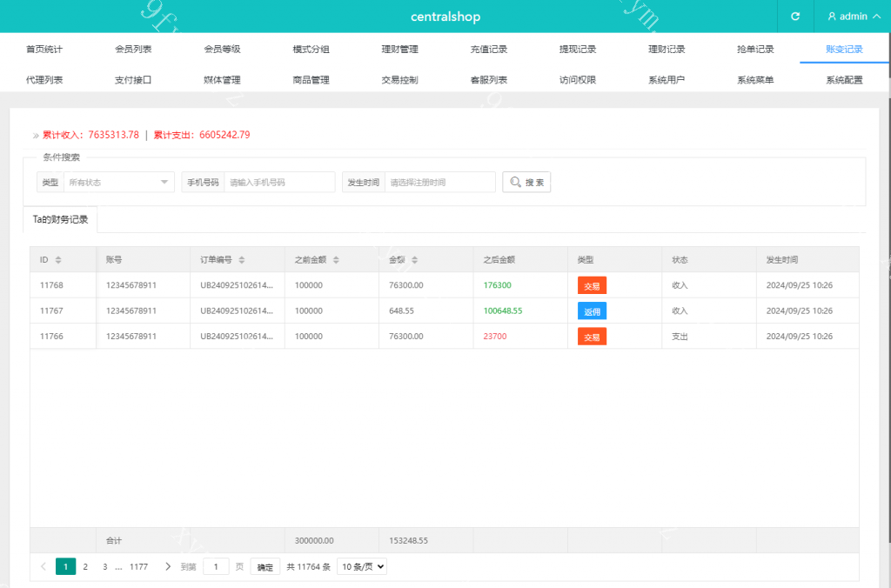Go to last page 1177

(x=138, y=566)
